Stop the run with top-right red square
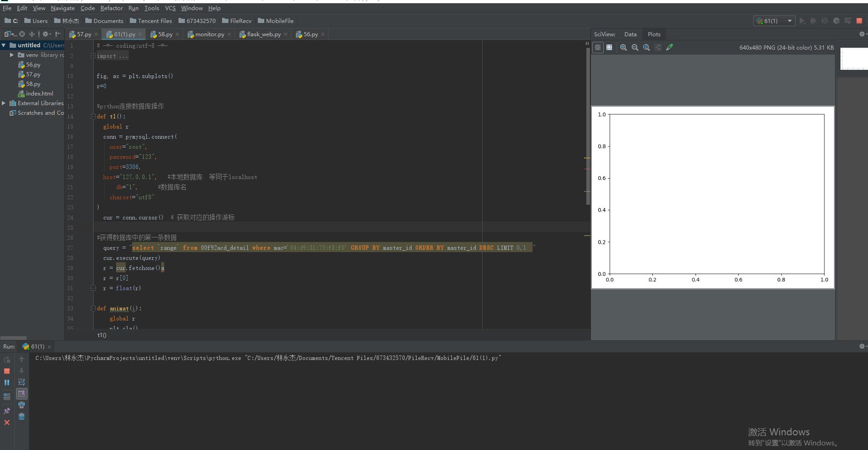Viewport: 868px width, 450px height. click(x=859, y=21)
